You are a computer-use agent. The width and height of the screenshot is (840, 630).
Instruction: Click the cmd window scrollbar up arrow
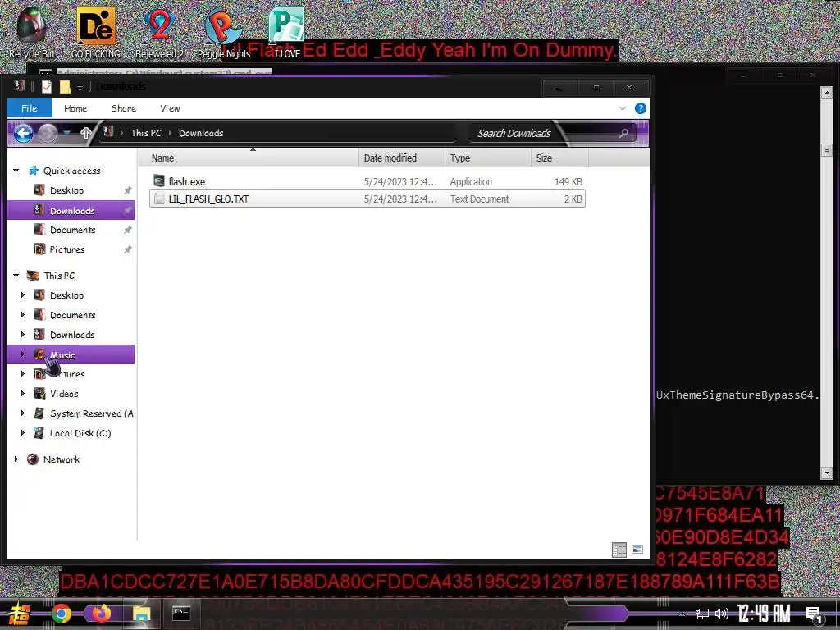(x=827, y=93)
